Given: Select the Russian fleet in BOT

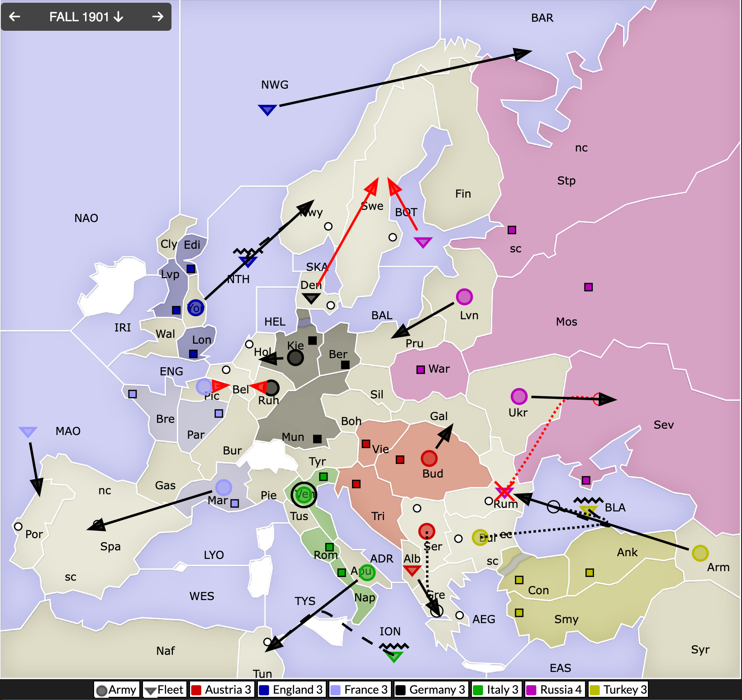Looking at the screenshot, I should coord(423,242).
